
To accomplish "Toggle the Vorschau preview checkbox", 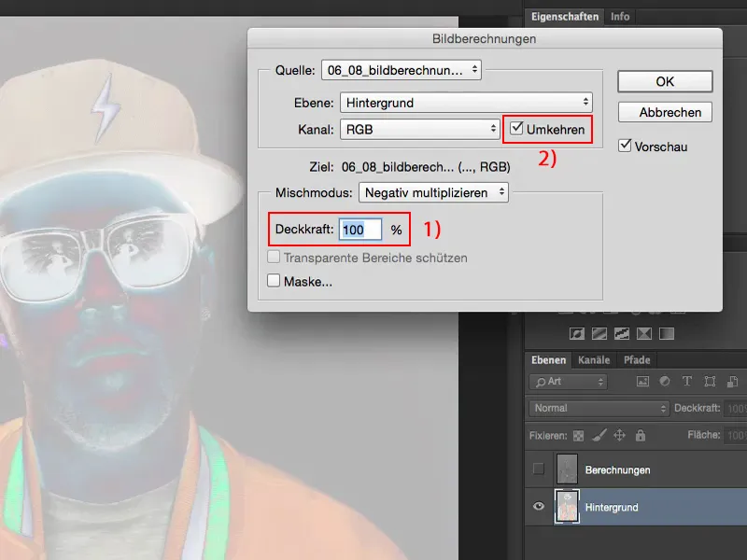I will click(625, 146).
